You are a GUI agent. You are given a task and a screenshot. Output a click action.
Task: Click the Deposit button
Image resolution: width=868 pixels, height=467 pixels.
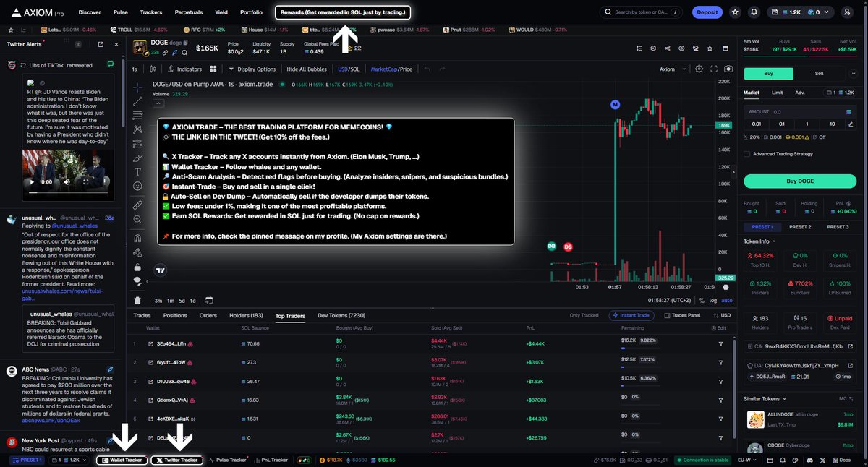[707, 12]
